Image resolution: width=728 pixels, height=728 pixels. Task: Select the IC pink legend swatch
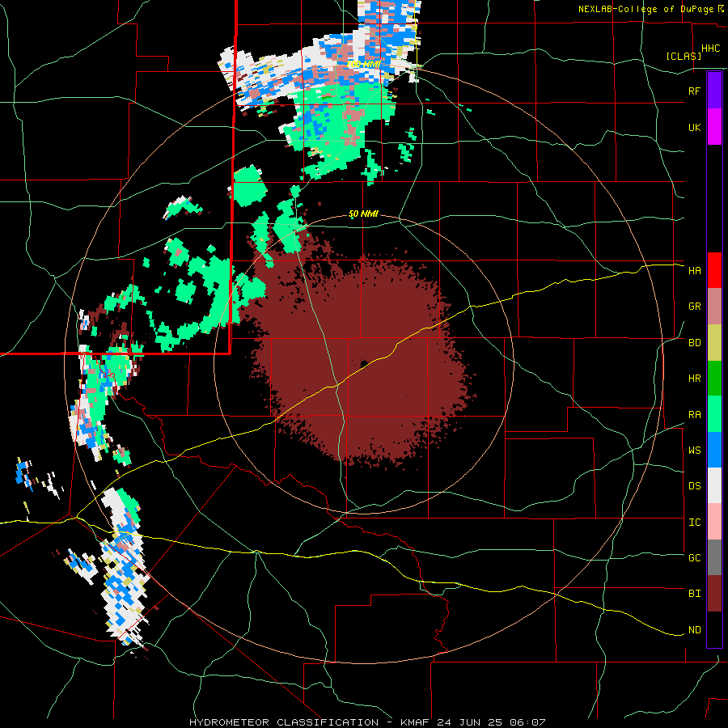pos(714,522)
